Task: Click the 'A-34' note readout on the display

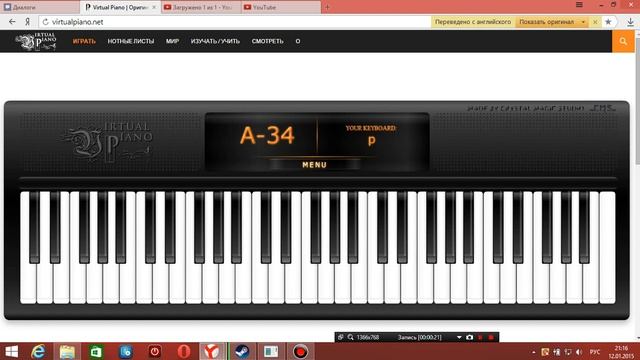Action: pos(267,136)
